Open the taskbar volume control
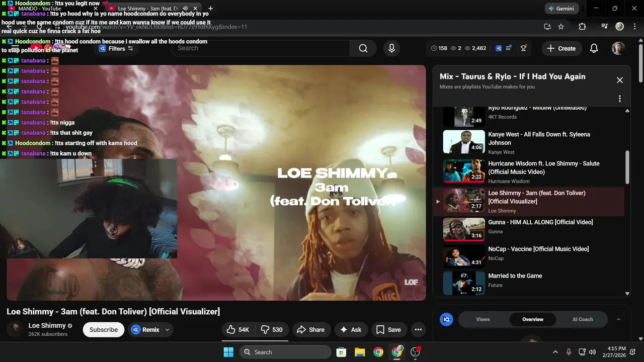Viewport: 644px width, 362px height. pyautogui.click(x=592, y=352)
